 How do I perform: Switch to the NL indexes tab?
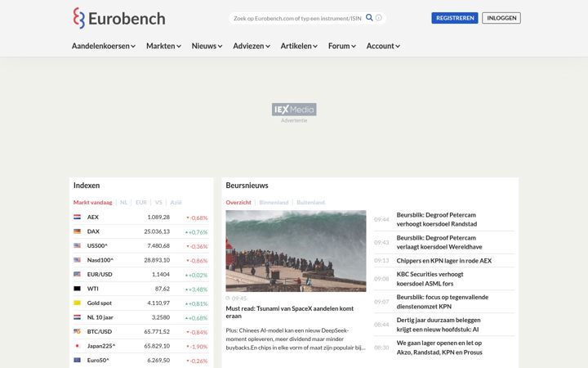click(x=124, y=203)
